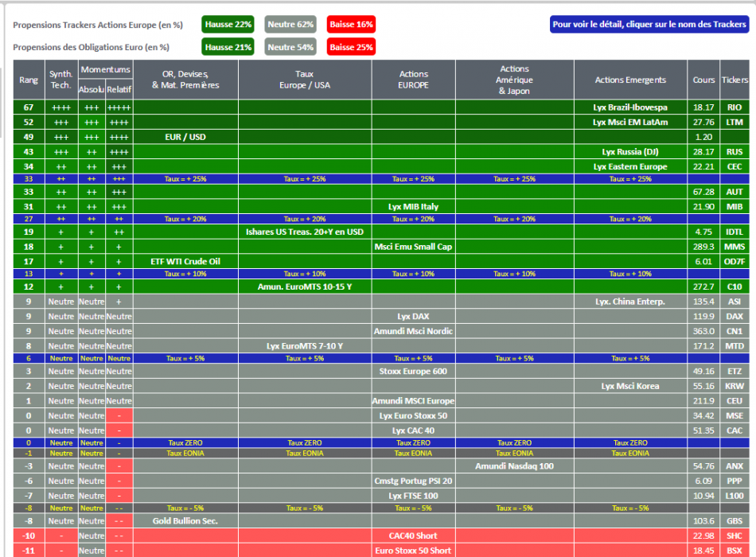Click 'Propensions des Obligations Euro (en %)' label

(92, 47)
